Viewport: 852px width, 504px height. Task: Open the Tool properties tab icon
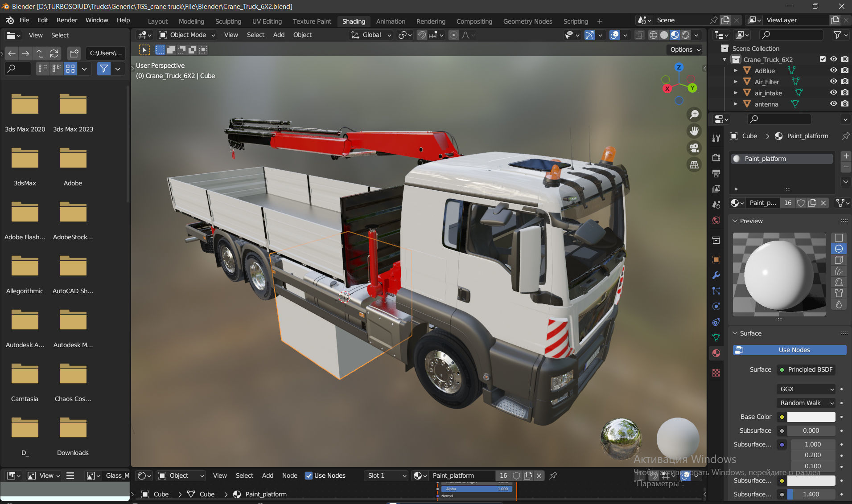(x=716, y=139)
